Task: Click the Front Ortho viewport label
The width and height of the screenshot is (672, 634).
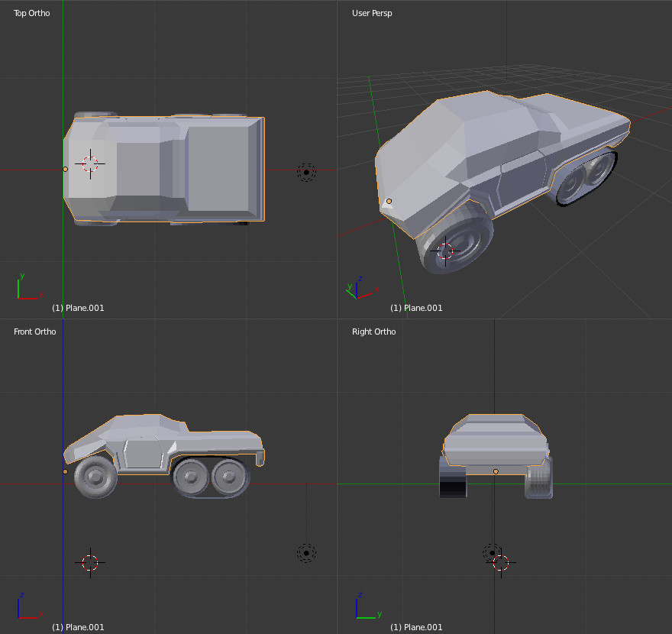Action: coord(34,332)
